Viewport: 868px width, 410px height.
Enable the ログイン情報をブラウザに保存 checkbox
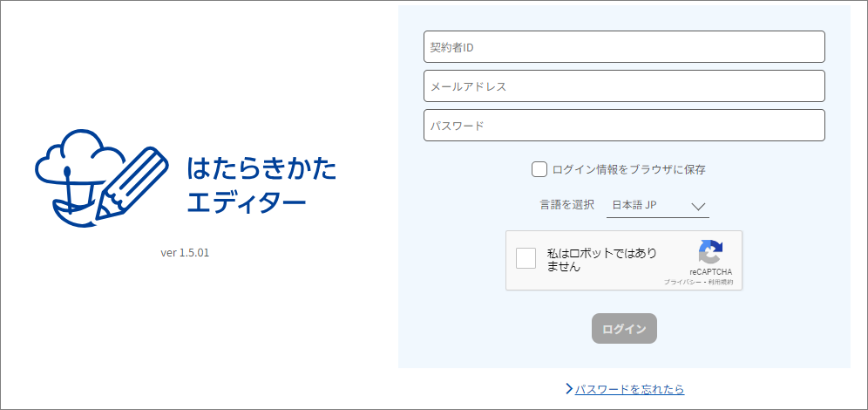[539, 169]
